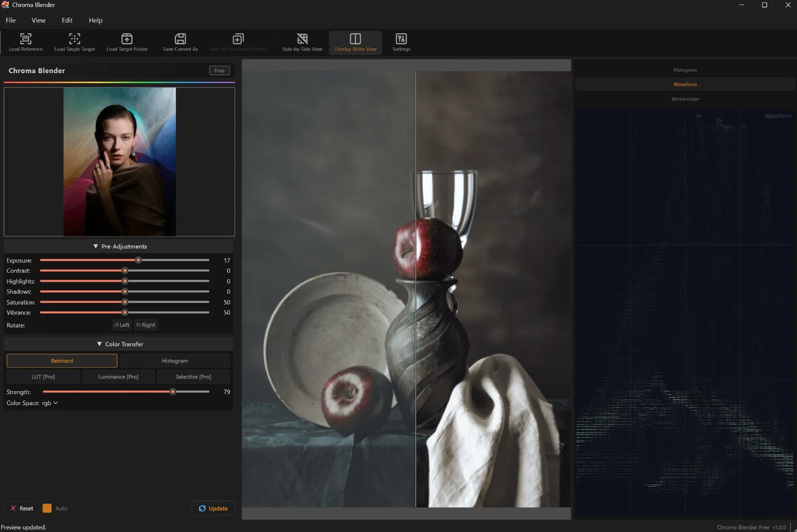Click the Saturation value 50
This screenshot has height=532, width=797.
pyautogui.click(x=227, y=302)
